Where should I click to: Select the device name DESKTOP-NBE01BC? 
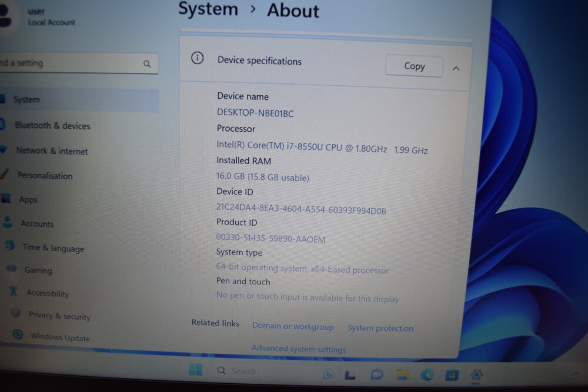tap(255, 113)
